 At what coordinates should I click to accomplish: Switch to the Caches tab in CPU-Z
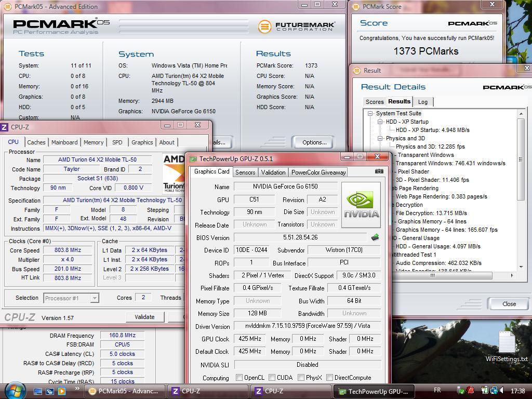point(36,142)
